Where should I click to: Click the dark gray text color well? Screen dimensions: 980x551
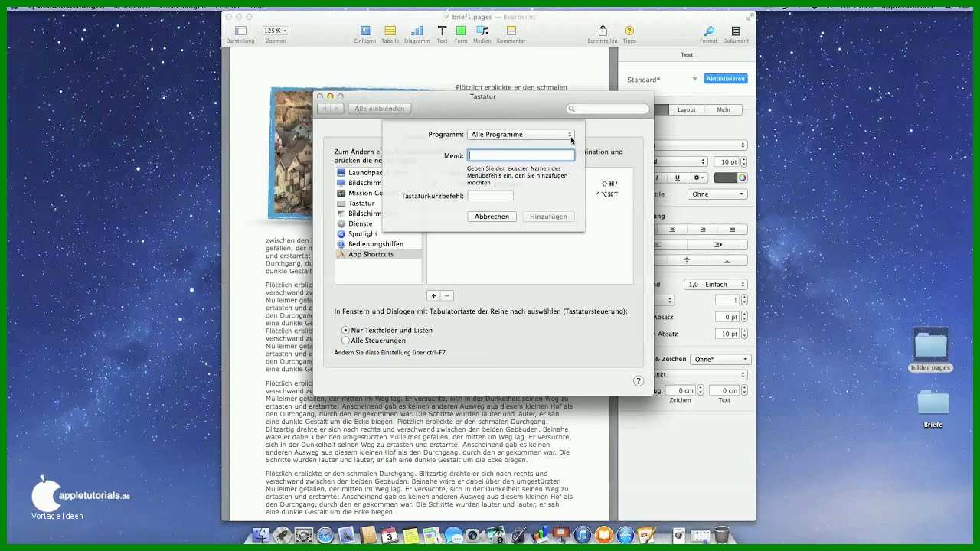(x=725, y=178)
